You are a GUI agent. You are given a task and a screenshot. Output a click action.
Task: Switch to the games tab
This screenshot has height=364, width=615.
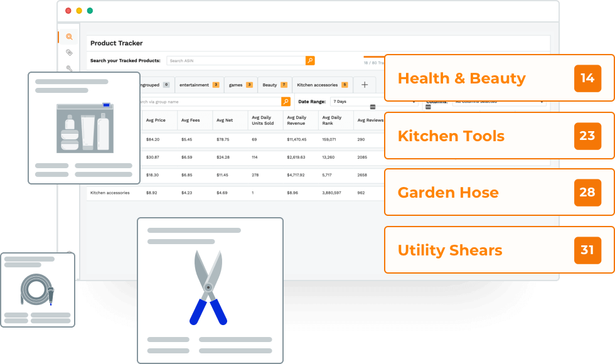[x=241, y=85]
